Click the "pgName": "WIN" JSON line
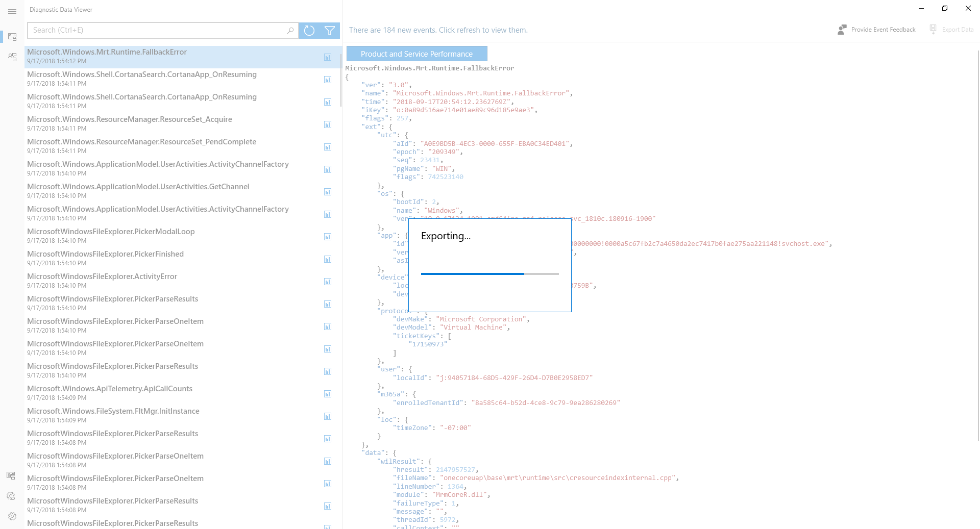 424,169
